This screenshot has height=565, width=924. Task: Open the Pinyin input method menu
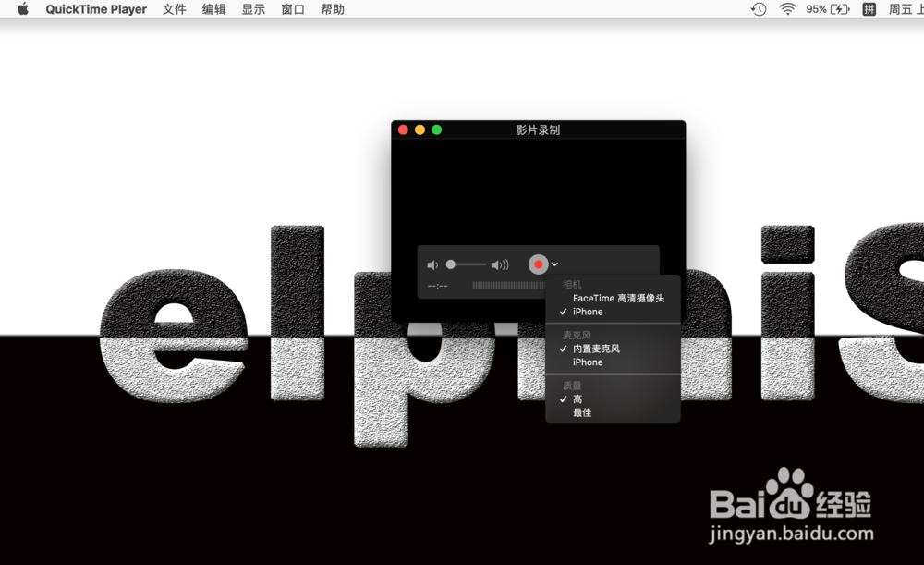pos(869,9)
